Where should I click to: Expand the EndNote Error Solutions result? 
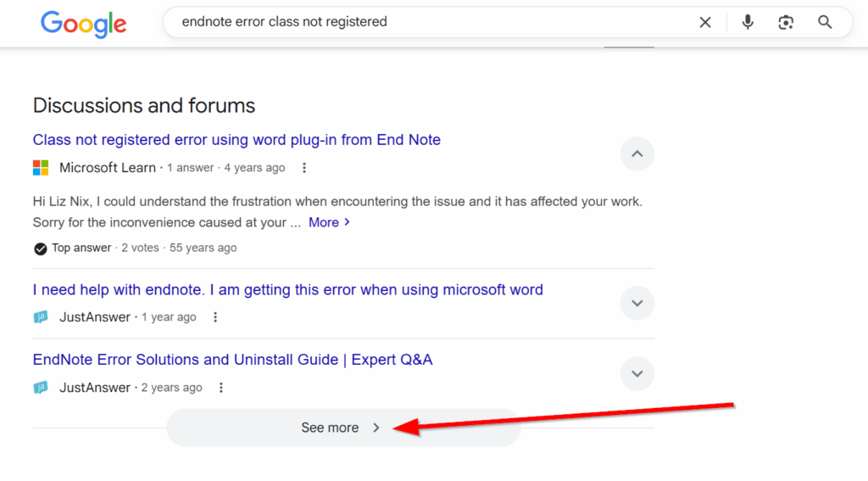(x=637, y=373)
